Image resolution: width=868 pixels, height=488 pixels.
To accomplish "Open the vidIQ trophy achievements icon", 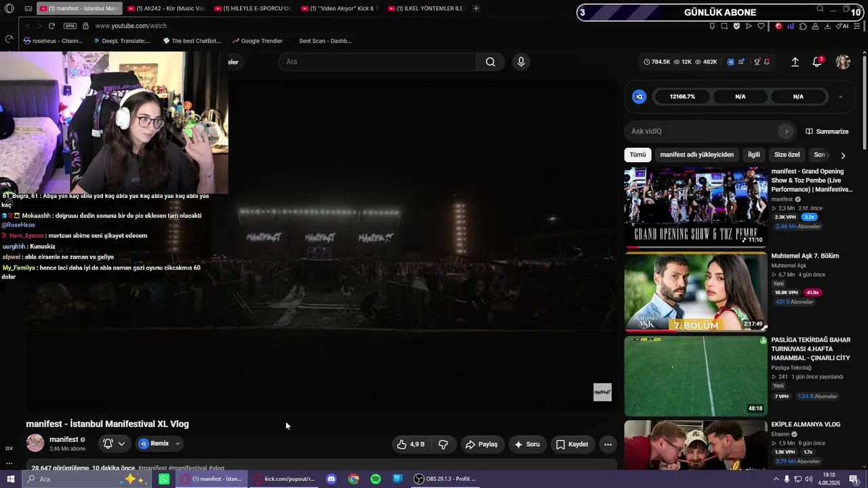I will point(757,62).
